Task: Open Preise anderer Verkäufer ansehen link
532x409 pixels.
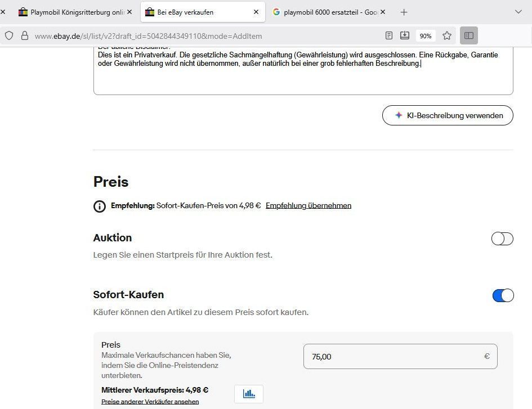Action: [150, 402]
